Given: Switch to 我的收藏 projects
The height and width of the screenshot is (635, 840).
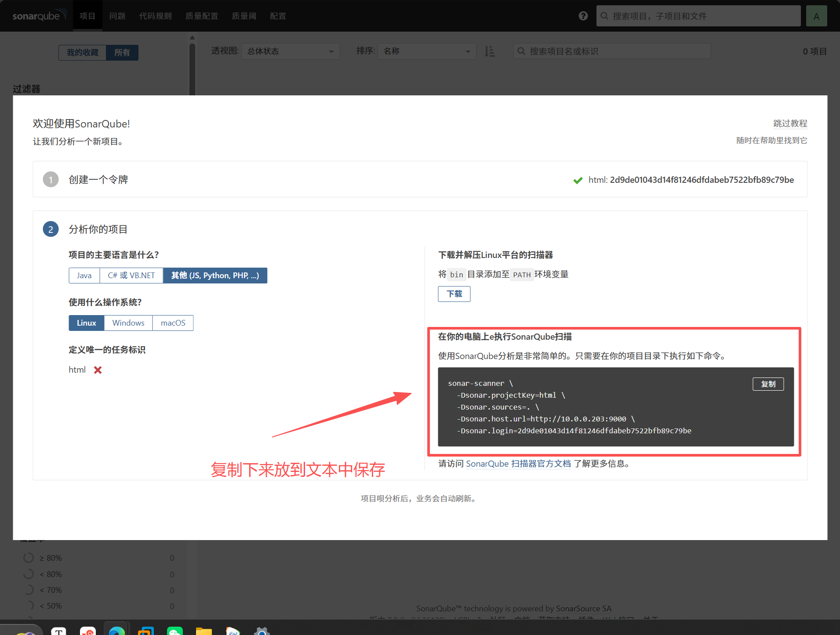Looking at the screenshot, I should (83, 53).
